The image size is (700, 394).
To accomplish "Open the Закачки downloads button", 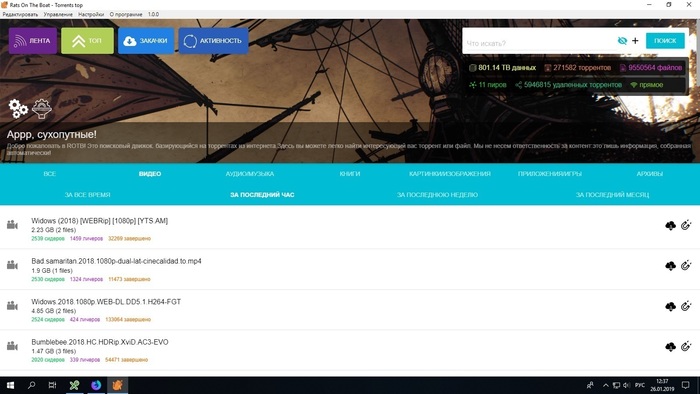I will [146, 41].
